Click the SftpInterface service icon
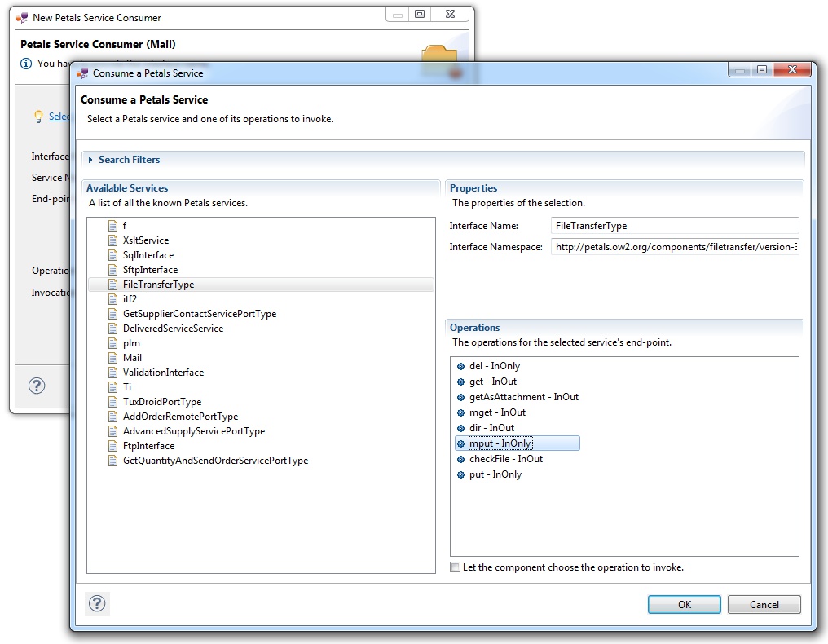This screenshot has height=644, width=828. tap(113, 270)
